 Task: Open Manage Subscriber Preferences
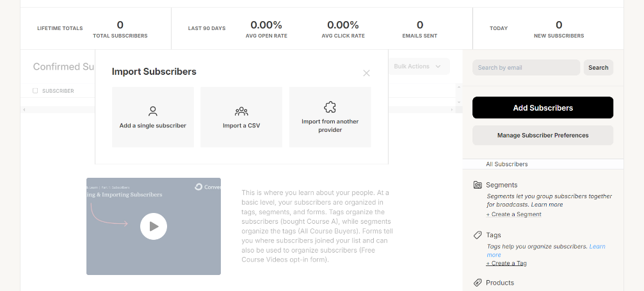coord(542,136)
